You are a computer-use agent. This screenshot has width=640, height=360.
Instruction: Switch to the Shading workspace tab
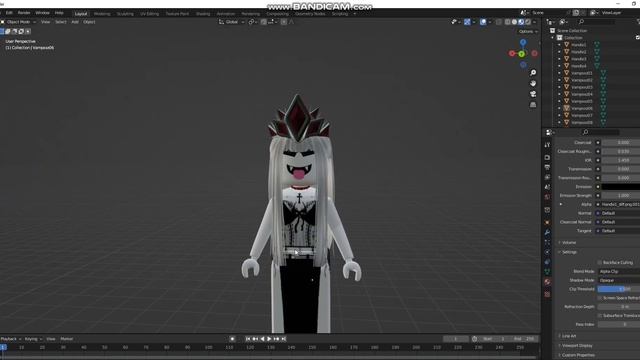[x=203, y=14]
